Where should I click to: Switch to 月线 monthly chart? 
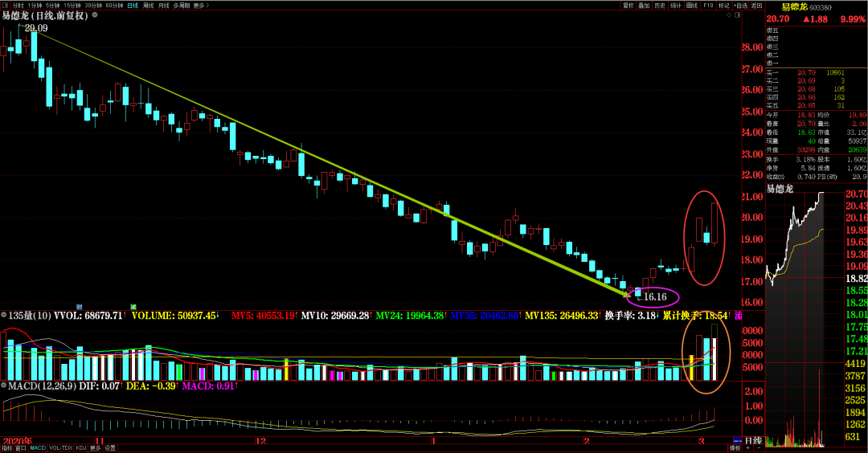coord(164,5)
